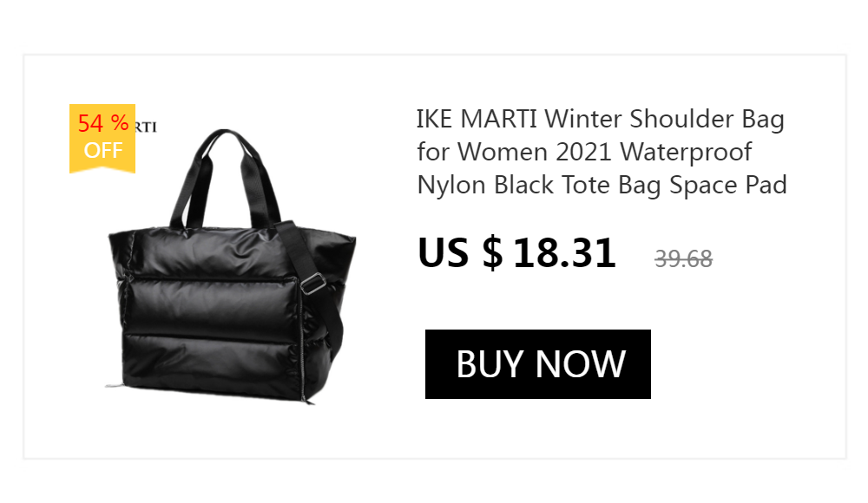This screenshot has width=868, height=503.
Task: Click the word Waterproof in product title
Action: coord(686,152)
